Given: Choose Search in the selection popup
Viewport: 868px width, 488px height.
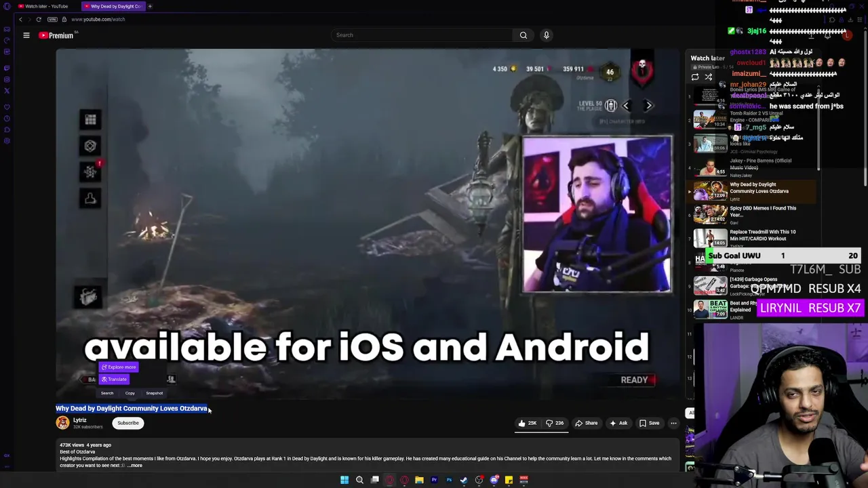Looking at the screenshot, I should click(107, 393).
